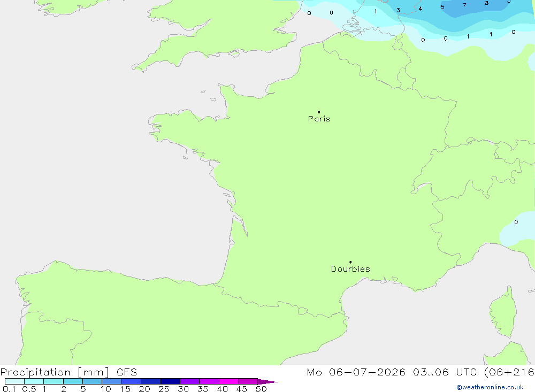Click the 20–25 mm legend swatch

(x=151, y=381)
